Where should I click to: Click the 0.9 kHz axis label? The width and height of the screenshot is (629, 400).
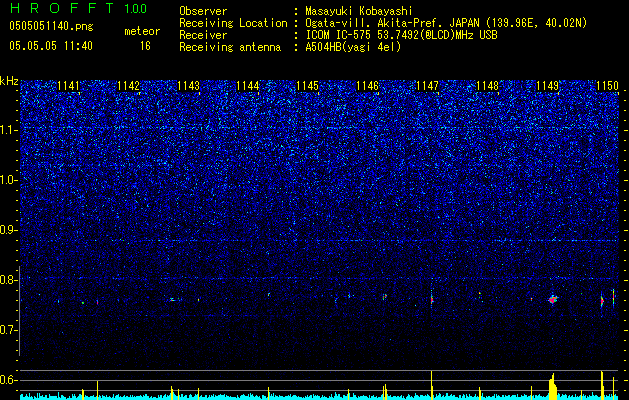coord(8,230)
